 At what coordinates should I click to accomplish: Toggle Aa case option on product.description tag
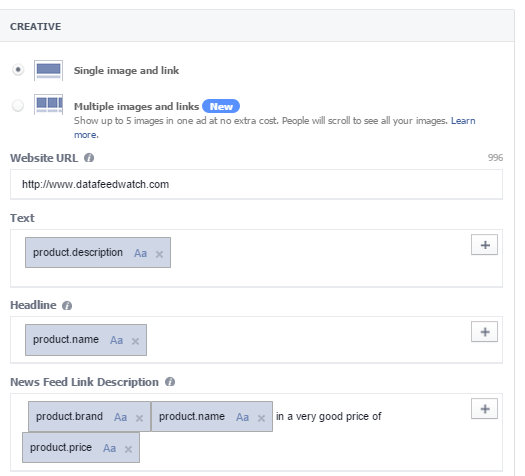pos(140,253)
